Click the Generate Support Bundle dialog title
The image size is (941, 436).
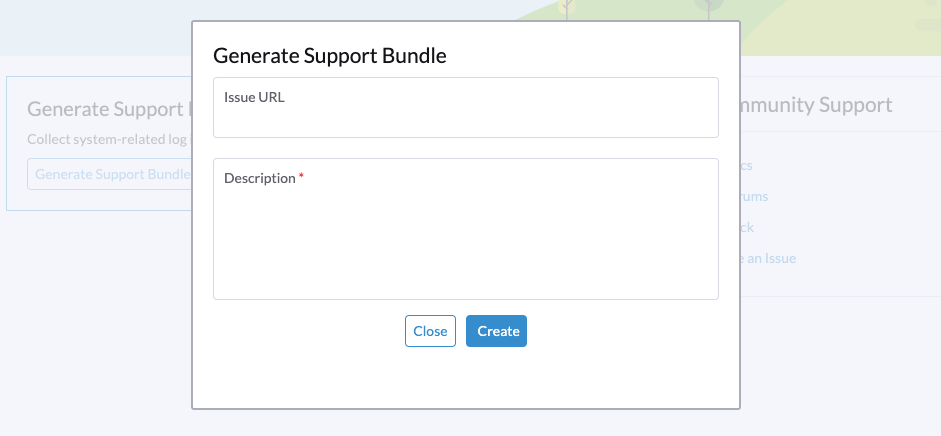point(330,56)
